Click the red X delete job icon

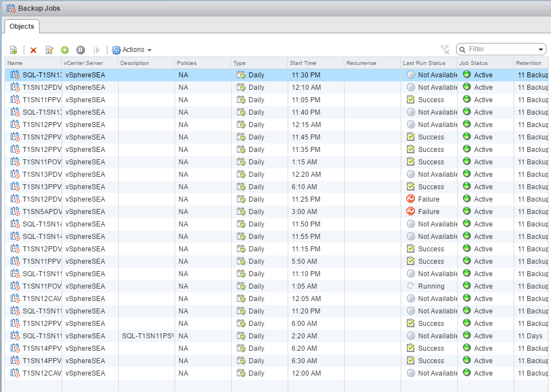pos(33,50)
